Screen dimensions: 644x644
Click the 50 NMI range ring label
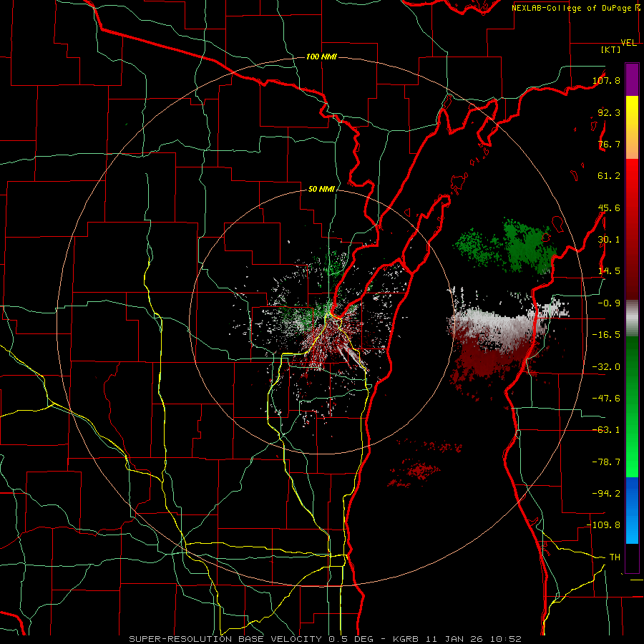(x=321, y=189)
